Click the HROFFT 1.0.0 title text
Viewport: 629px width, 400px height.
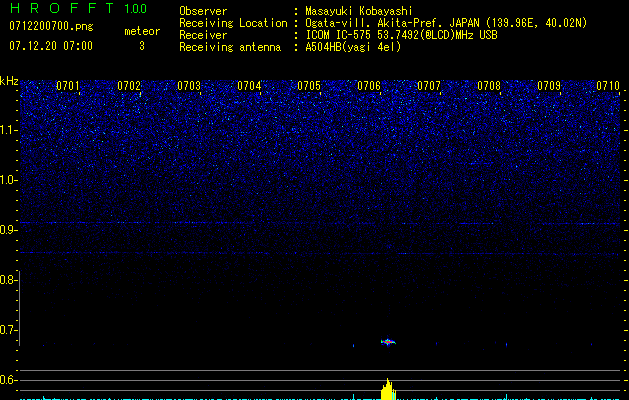(x=78, y=8)
